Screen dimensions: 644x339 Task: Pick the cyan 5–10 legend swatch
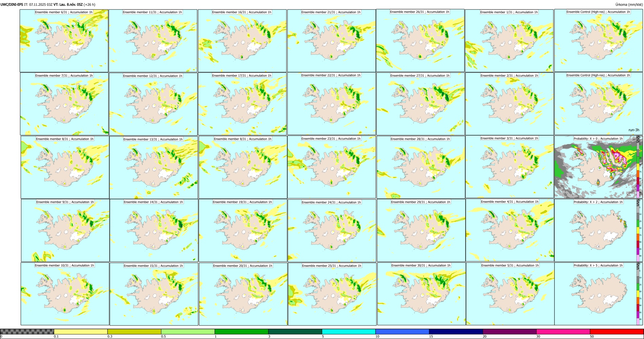pos(348,332)
